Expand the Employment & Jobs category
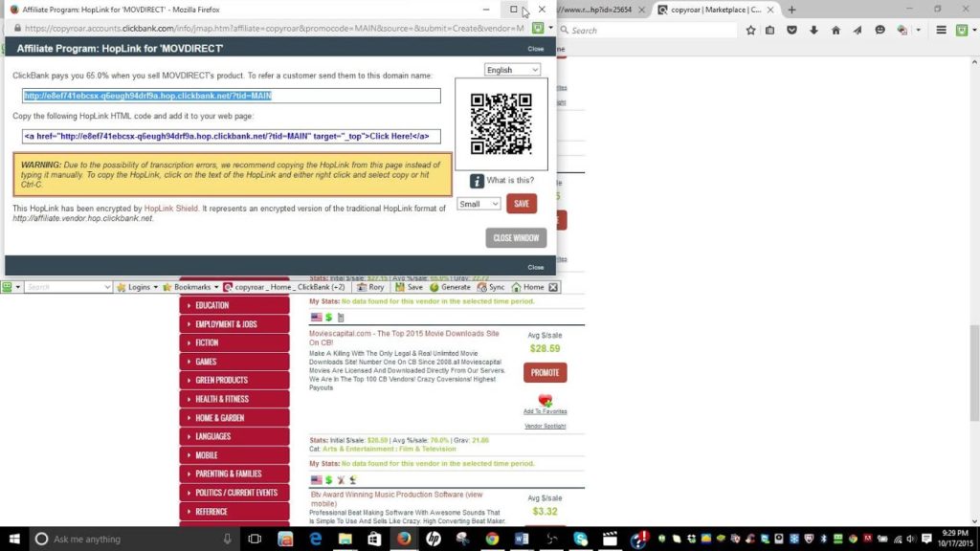The height and width of the screenshot is (551, 980). tap(234, 324)
